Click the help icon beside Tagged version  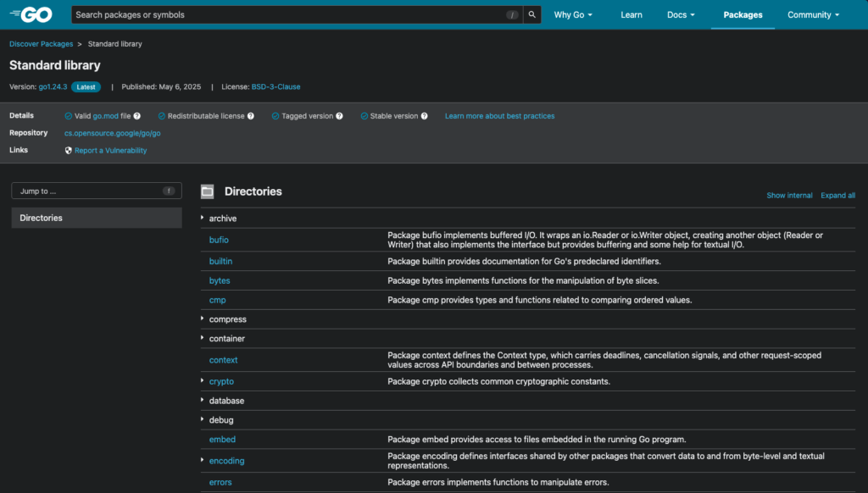(x=339, y=116)
